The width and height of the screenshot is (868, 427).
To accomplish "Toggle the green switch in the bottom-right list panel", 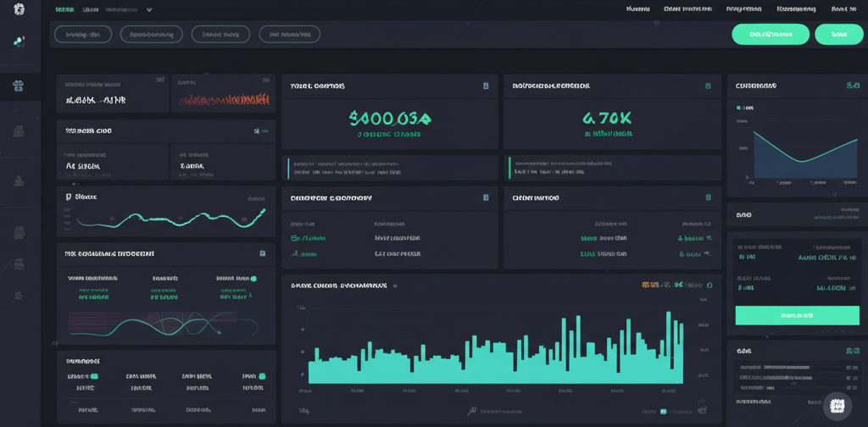I will point(852,350).
